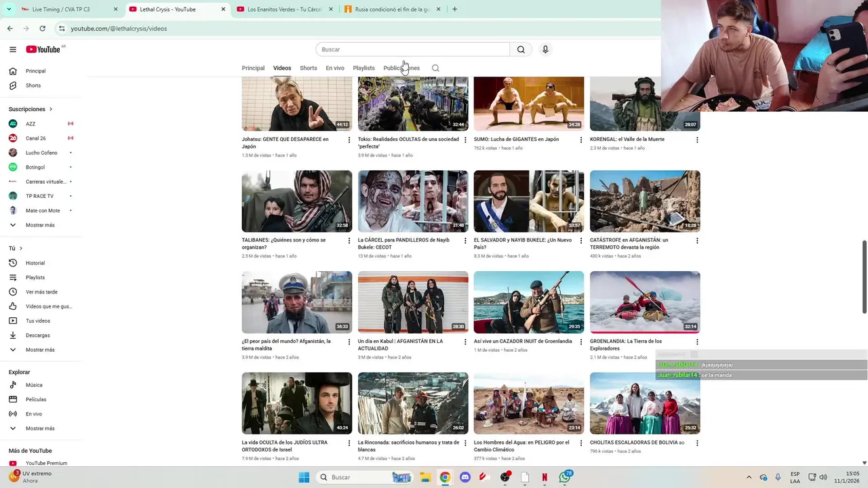
Task: Open Playlists channel tab
Action: pyautogui.click(x=363, y=68)
